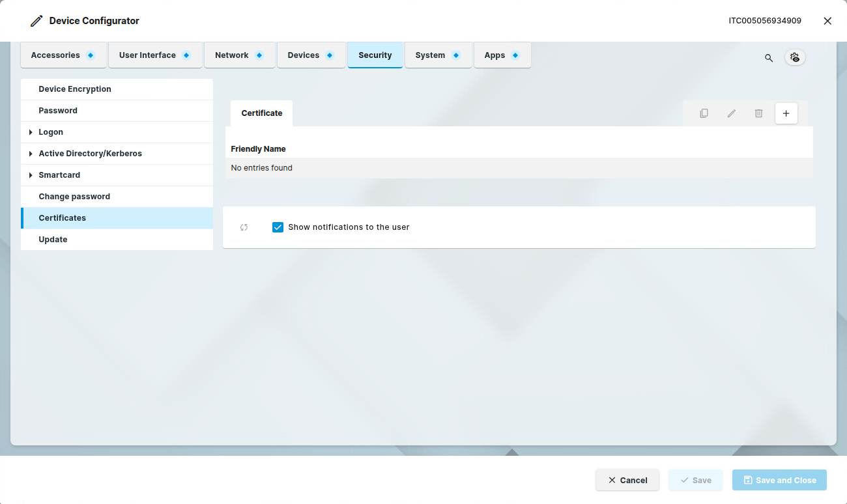Click the delete certificate trash icon

pos(758,113)
